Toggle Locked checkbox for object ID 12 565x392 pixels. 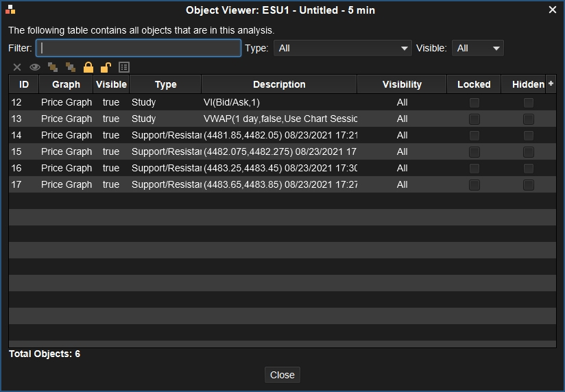click(474, 103)
